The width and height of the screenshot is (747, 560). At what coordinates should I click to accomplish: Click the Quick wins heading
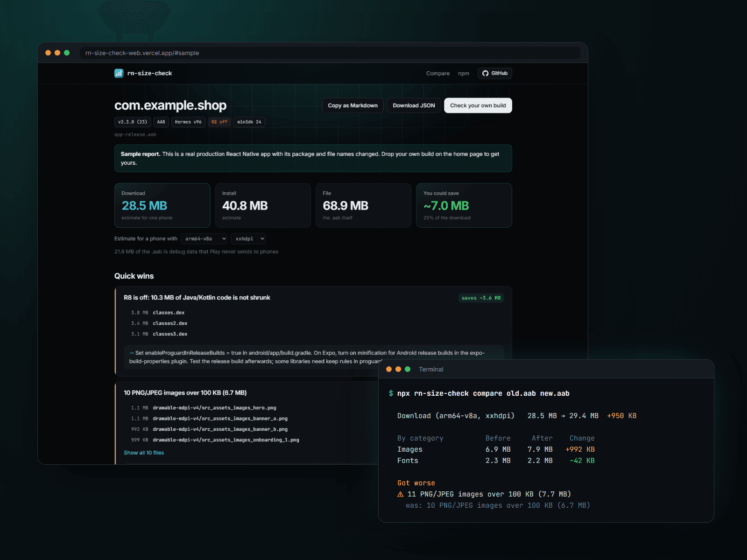point(134,276)
